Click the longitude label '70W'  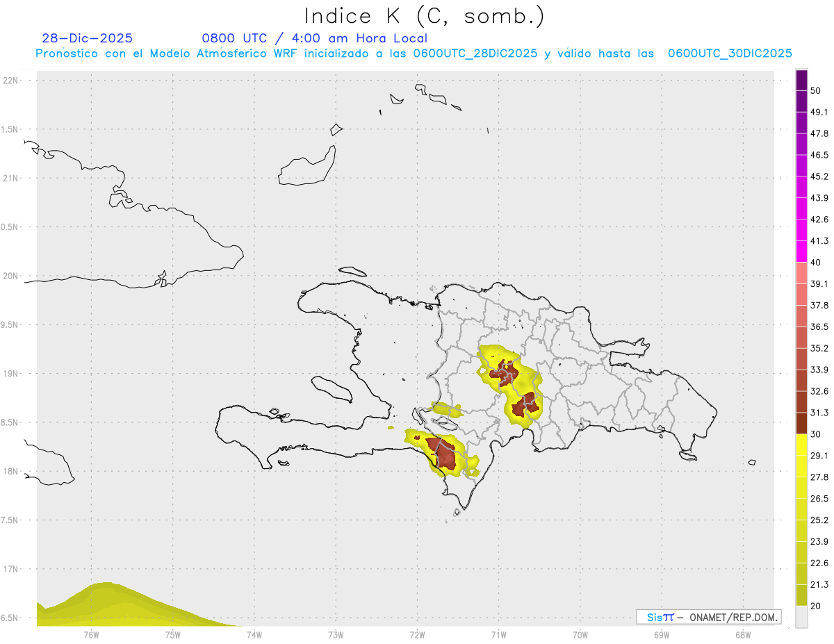pyautogui.click(x=580, y=634)
